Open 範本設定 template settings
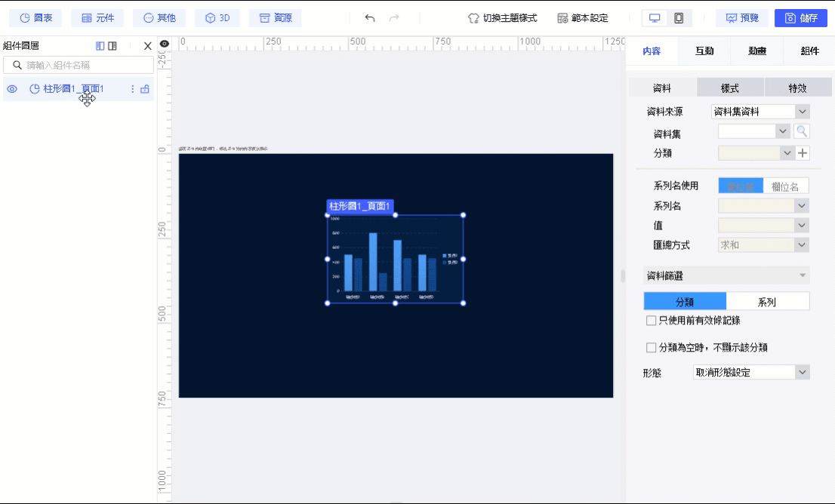Image resolution: width=835 pixels, height=504 pixels. point(583,18)
